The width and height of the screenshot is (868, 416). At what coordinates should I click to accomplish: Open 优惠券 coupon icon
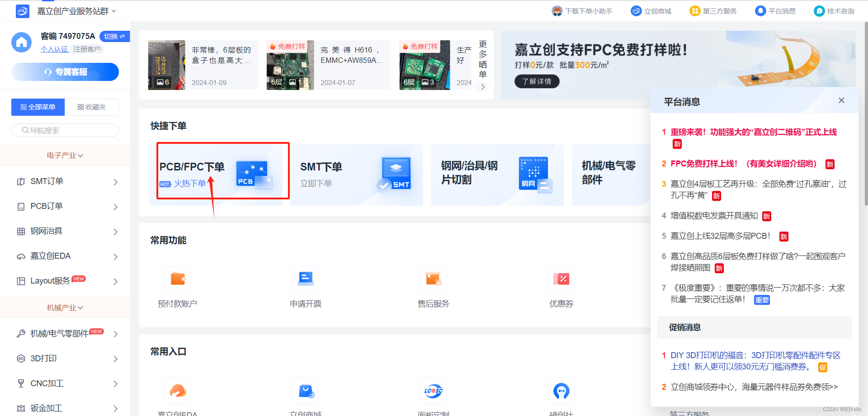click(x=561, y=279)
